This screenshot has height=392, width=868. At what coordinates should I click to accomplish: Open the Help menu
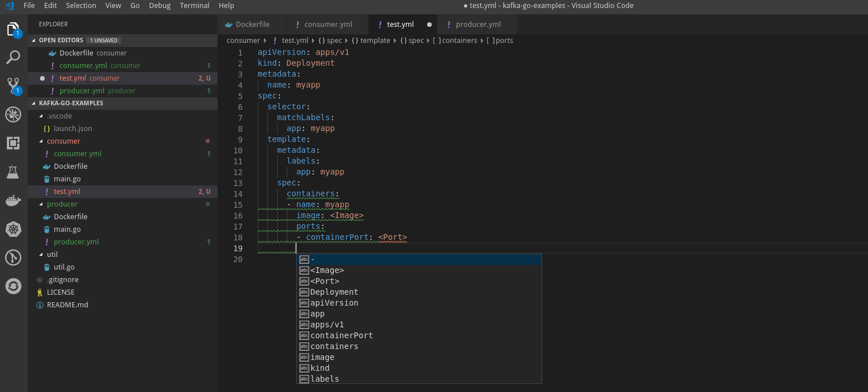(226, 6)
